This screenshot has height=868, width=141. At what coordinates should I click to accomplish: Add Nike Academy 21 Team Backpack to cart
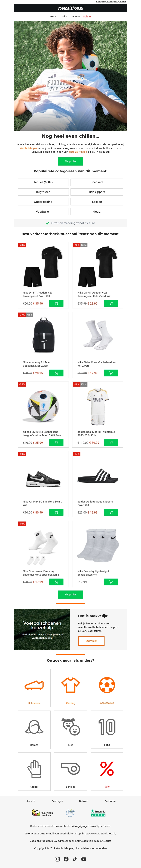coord(56,373)
